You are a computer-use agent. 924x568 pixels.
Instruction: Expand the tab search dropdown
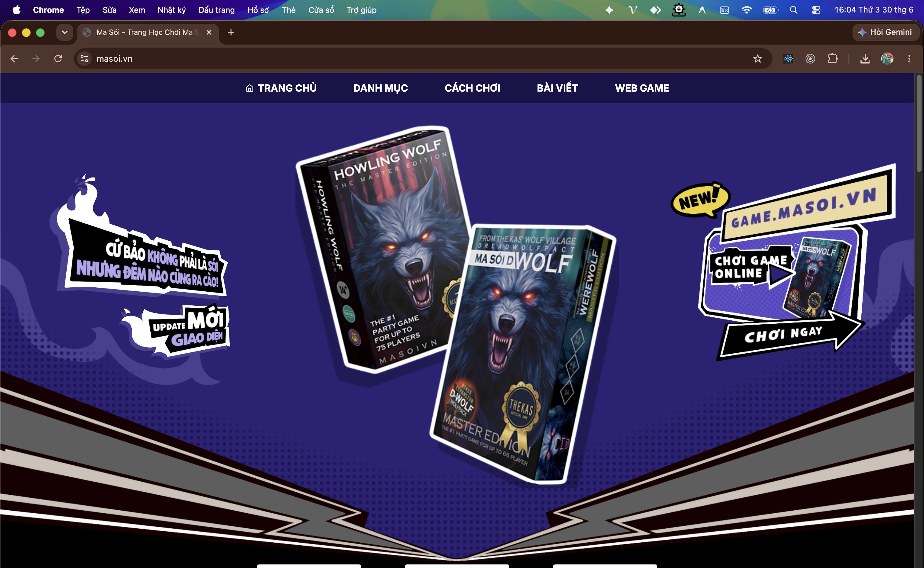point(65,32)
